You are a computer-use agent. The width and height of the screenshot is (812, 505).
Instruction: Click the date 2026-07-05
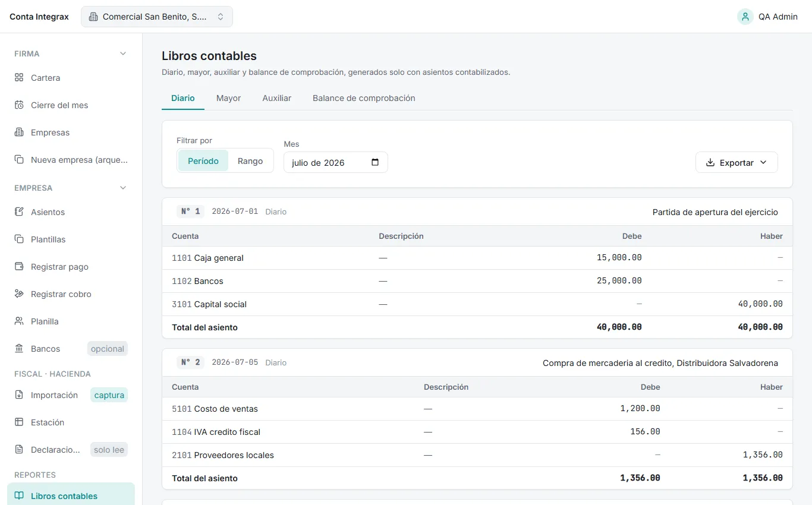pyautogui.click(x=235, y=362)
